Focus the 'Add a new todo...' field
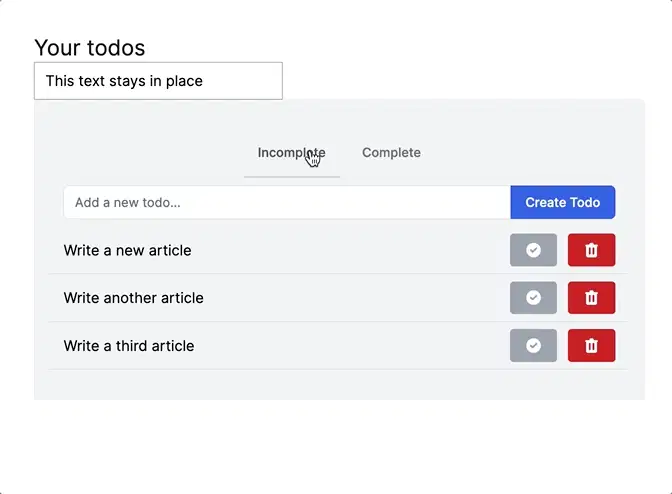The image size is (672, 494). [x=287, y=202]
